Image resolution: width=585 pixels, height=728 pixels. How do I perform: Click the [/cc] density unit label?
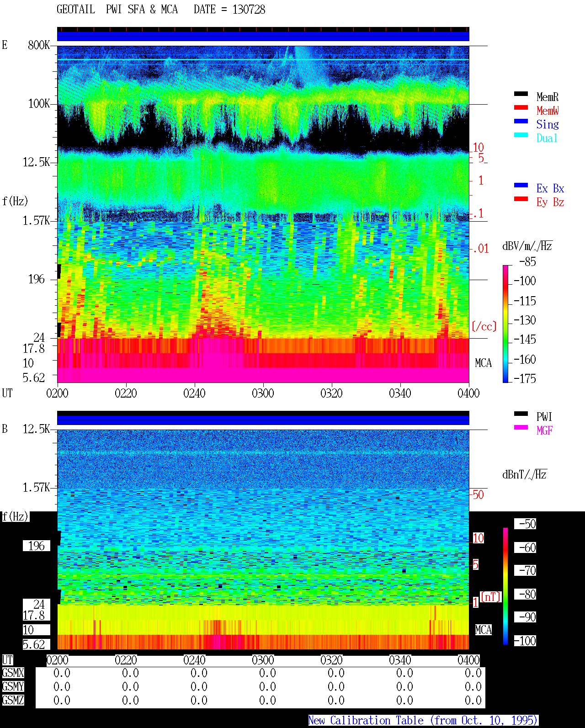484,326
